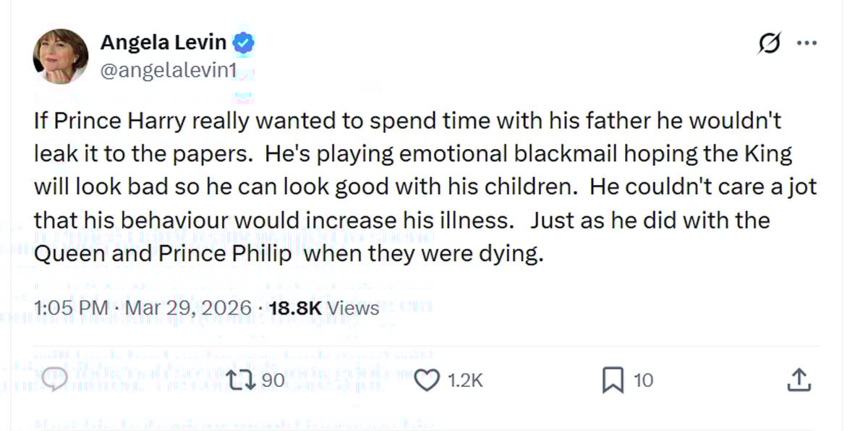Image resolution: width=868 pixels, height=431 pixels.
Task: Click the Angela Levin display name
Action: [165, 43]
